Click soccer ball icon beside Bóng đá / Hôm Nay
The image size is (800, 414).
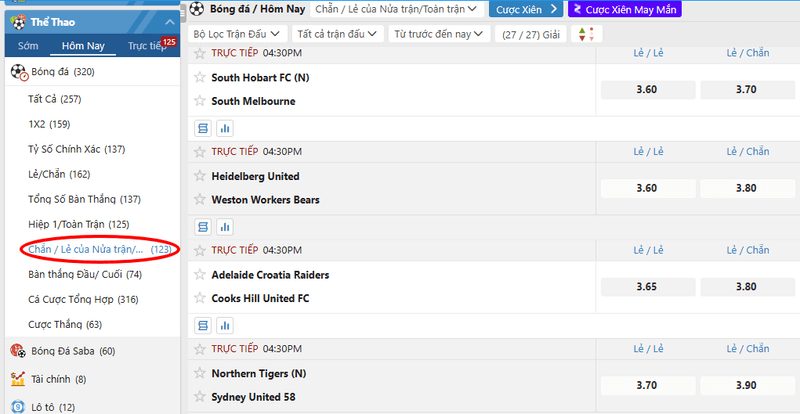[197, 9]
